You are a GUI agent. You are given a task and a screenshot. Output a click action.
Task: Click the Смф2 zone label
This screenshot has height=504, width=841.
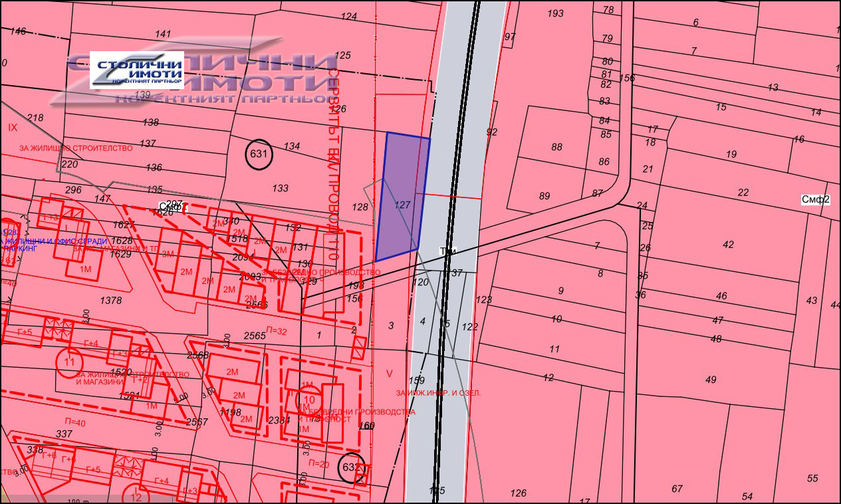[x=816, y=199]
